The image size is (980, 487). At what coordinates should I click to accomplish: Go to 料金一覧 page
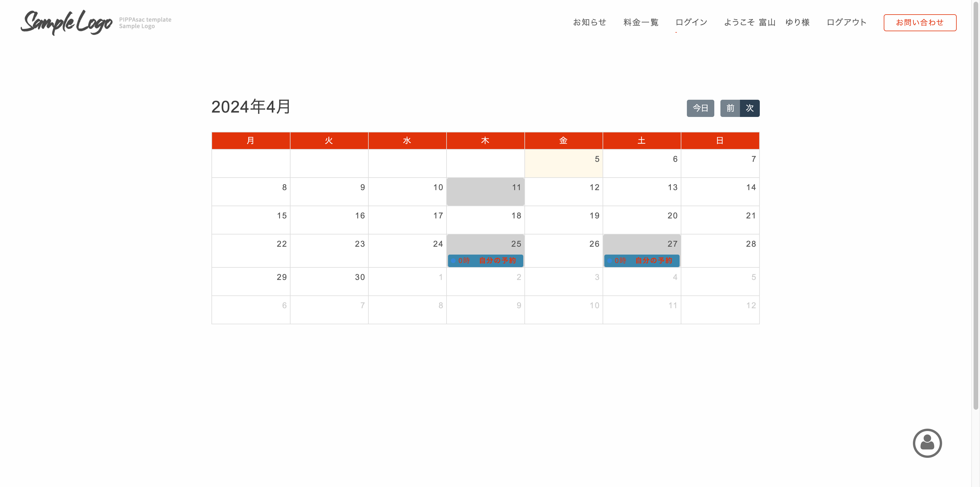point(641,22)
